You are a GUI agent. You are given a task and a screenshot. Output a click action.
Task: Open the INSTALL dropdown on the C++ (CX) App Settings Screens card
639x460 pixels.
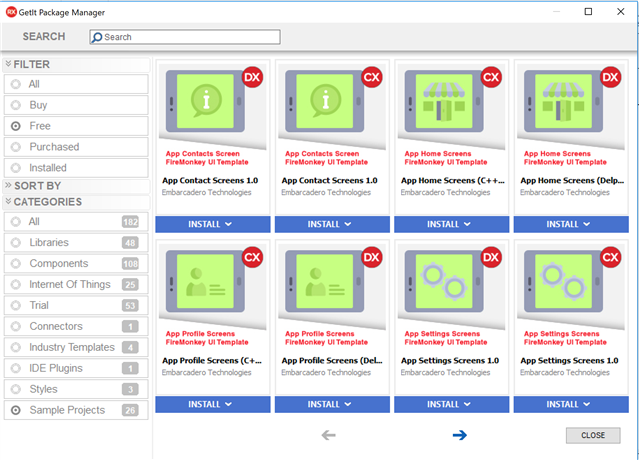571,404
